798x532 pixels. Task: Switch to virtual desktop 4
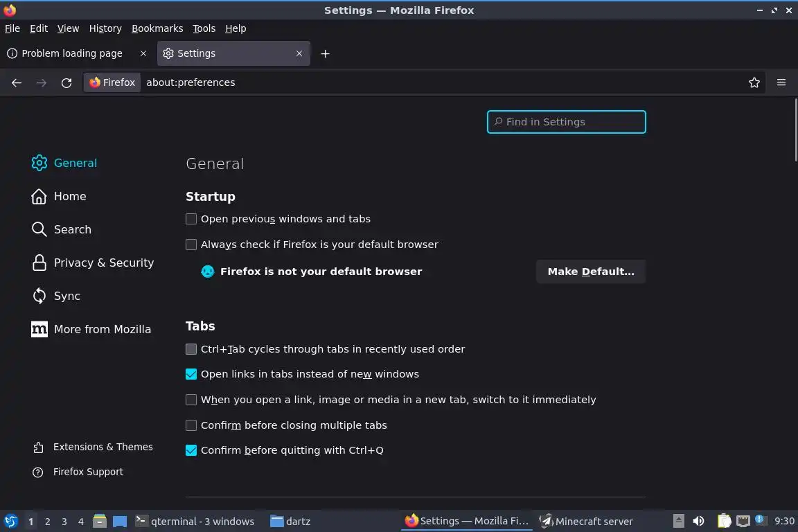(x=81, y=522)
